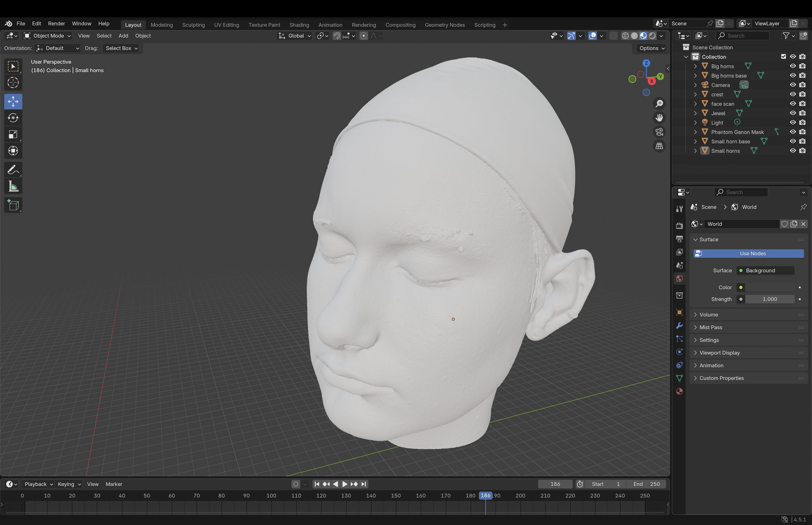This screenshot has height=525, width=812.
Task: Open the Marker menu in timeline
Action: 114,484
